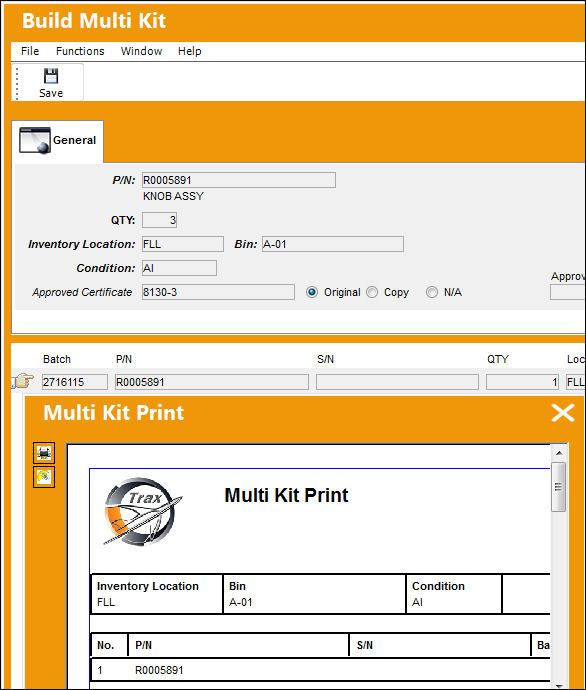Click the pointing hand row selector icon
The width and height of the screenshot is (586, 690).
tap(24, 381)
